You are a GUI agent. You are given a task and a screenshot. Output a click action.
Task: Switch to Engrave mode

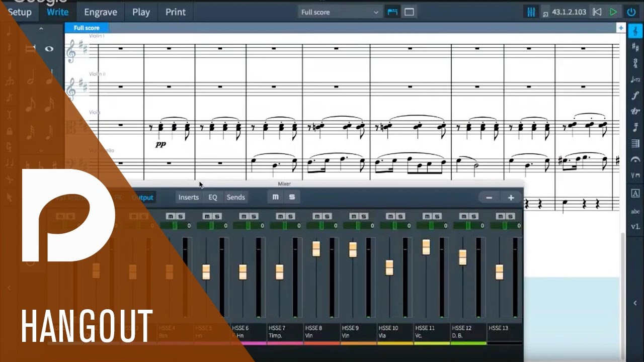pos(101,12)
